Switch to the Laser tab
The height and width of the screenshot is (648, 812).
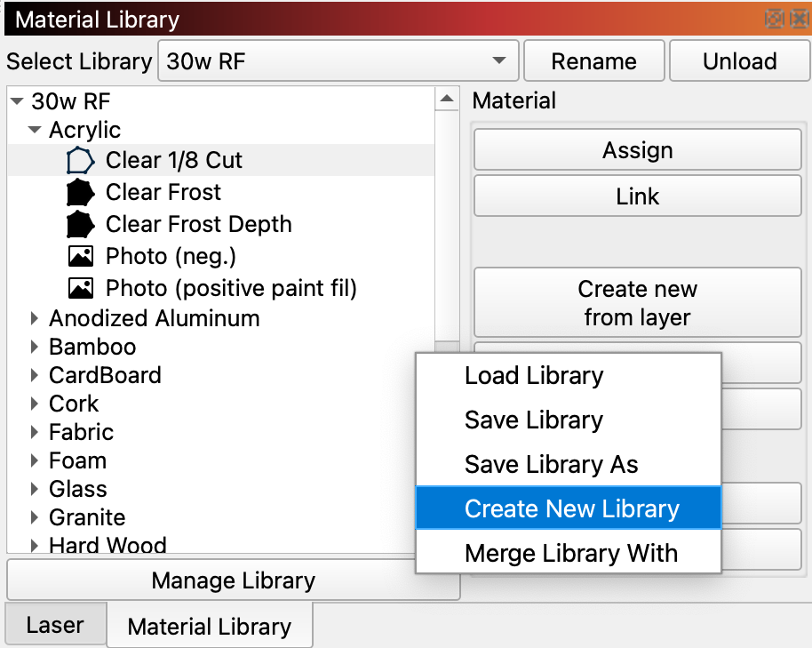(x=55, y=625)
